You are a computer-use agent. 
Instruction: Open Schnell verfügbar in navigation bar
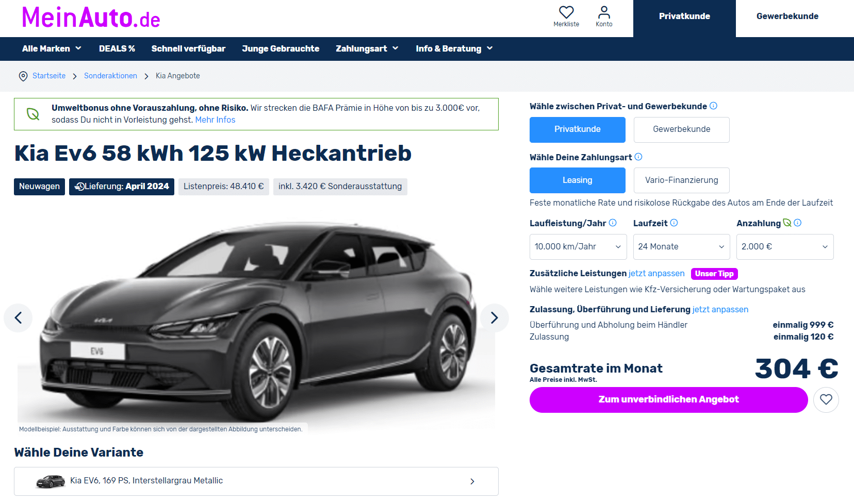188,48
